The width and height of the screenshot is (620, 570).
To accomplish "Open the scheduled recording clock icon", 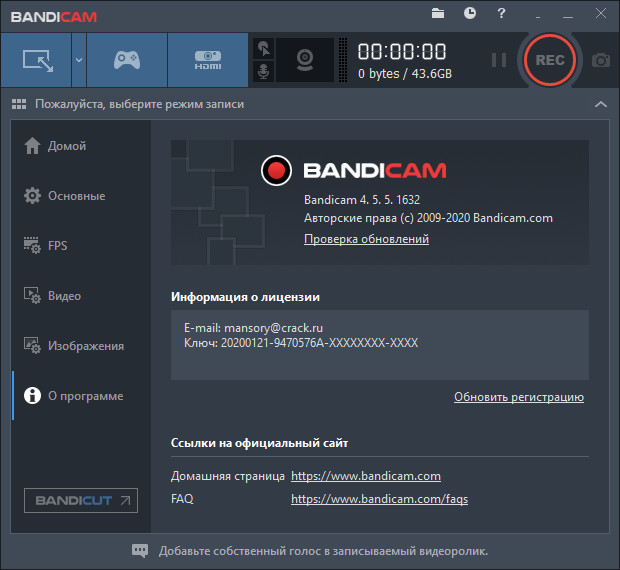I will point(470,13).
